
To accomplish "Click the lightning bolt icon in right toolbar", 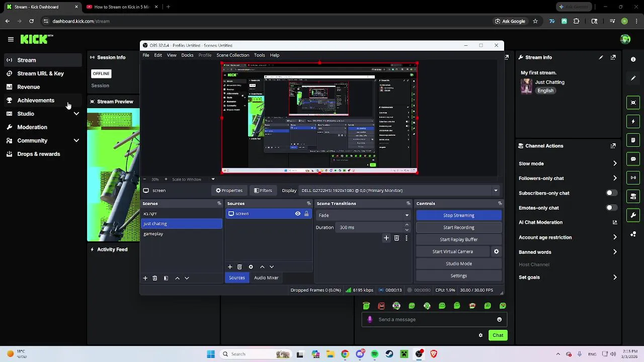I will pos(633,121).
